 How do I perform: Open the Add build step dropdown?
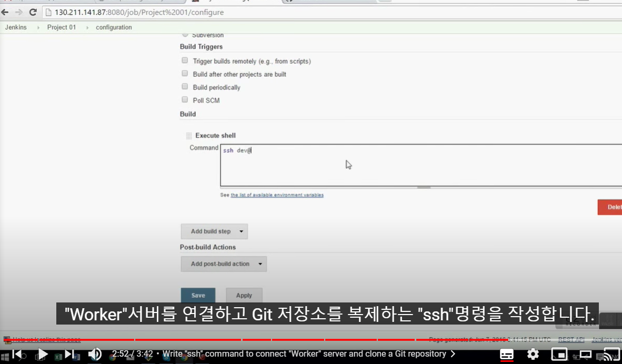pos(214,231)
